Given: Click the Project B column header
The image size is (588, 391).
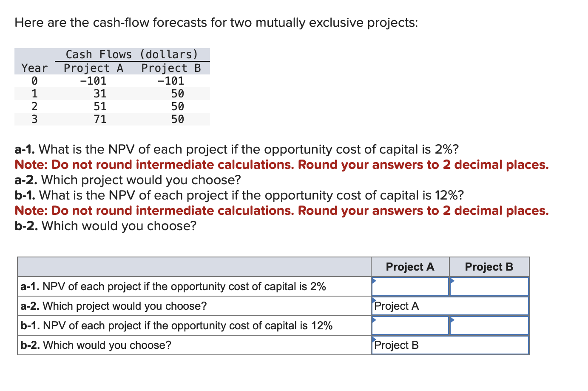Looking at the screenshot, I should pos(488,267).
